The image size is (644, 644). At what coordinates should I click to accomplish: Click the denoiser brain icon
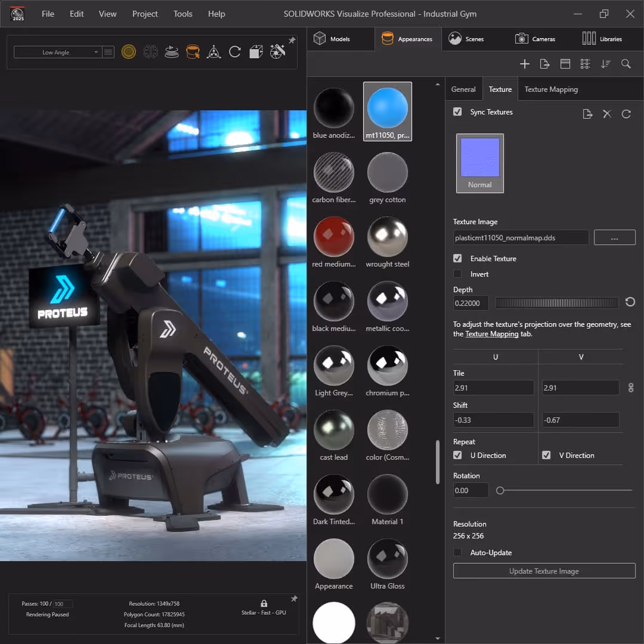coord(150,52)
